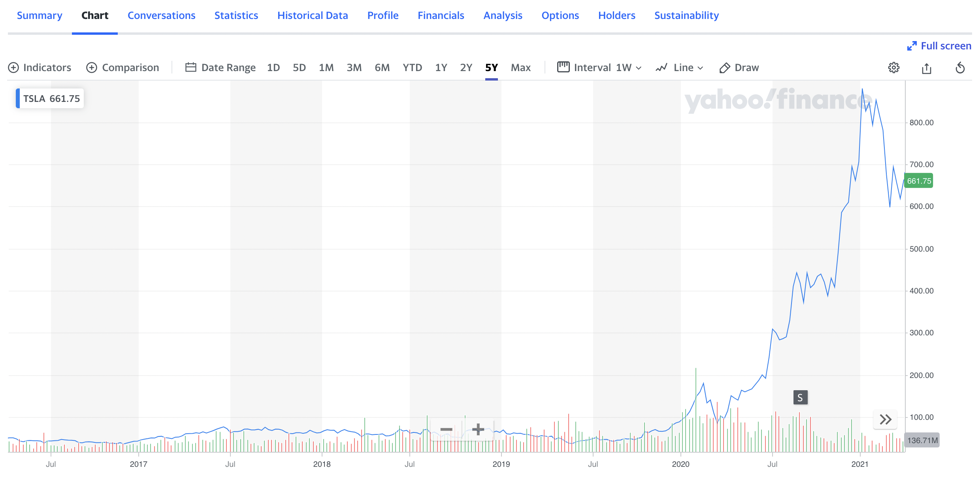This screenshot has height=485, width=980.
Task: Click the share chart icon
Action: 927,68
